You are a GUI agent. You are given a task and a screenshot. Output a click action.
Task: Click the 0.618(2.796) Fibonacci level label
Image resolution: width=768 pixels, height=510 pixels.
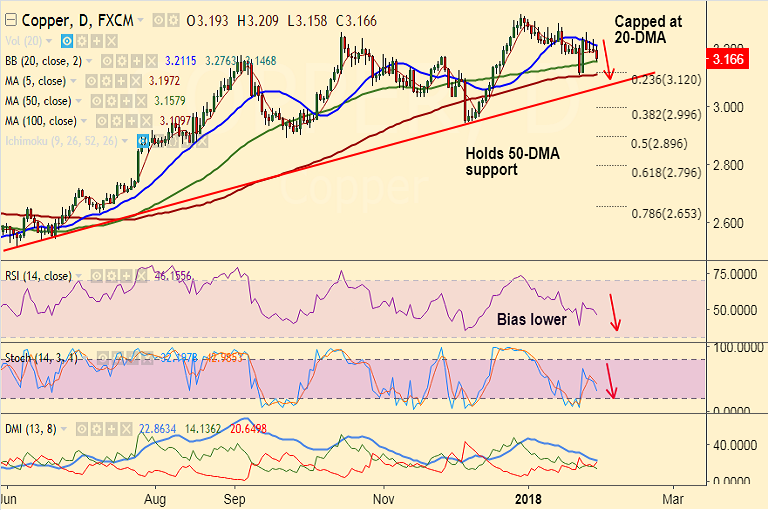click(x=666, y=172)
